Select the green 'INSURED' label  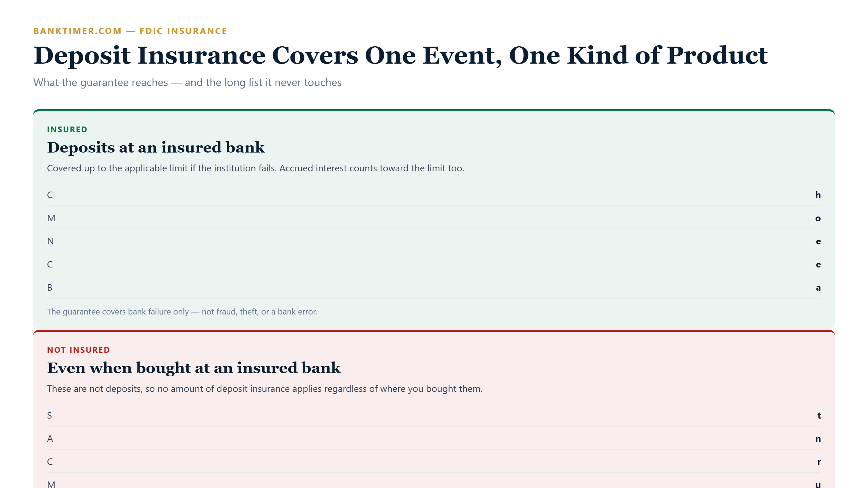67,129
